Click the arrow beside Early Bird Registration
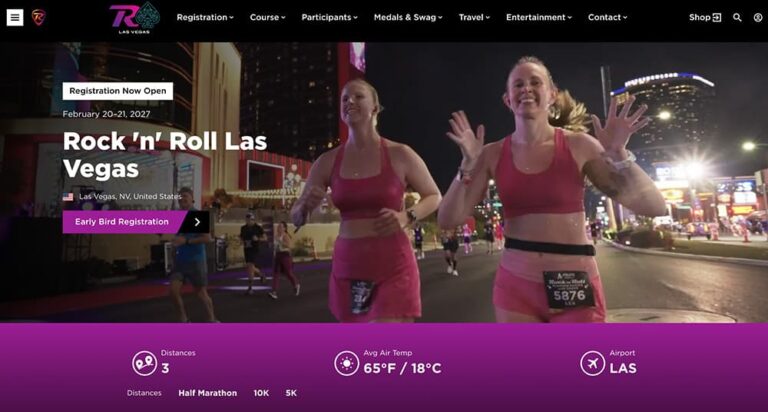 (197, 222)
